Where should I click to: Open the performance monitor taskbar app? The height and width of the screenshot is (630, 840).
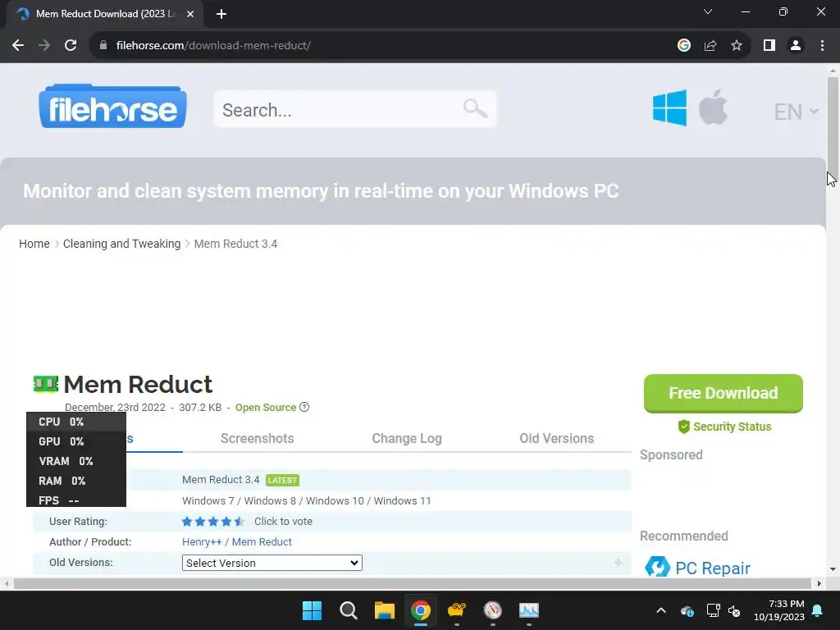pyautogui.click(x=529, y=610)
